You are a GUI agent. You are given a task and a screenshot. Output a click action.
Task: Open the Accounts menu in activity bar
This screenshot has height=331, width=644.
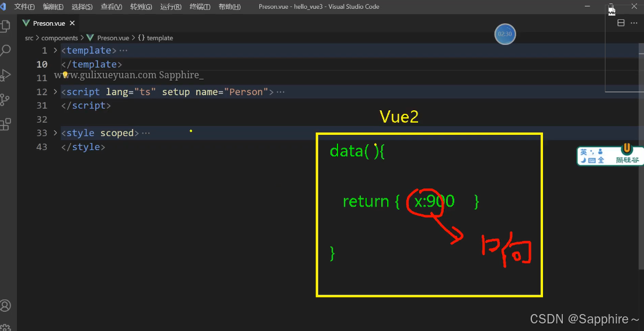(5, 305)
